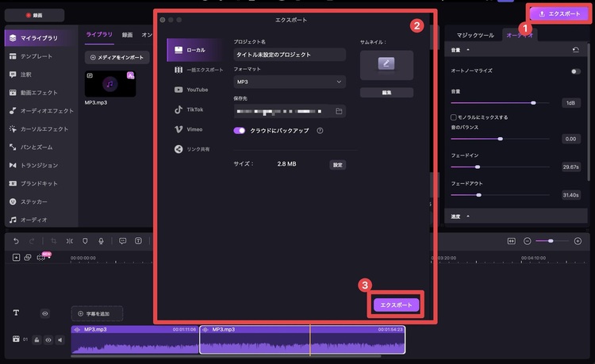
Task: Collapse the speed section expander
Action: coord(468,216)
